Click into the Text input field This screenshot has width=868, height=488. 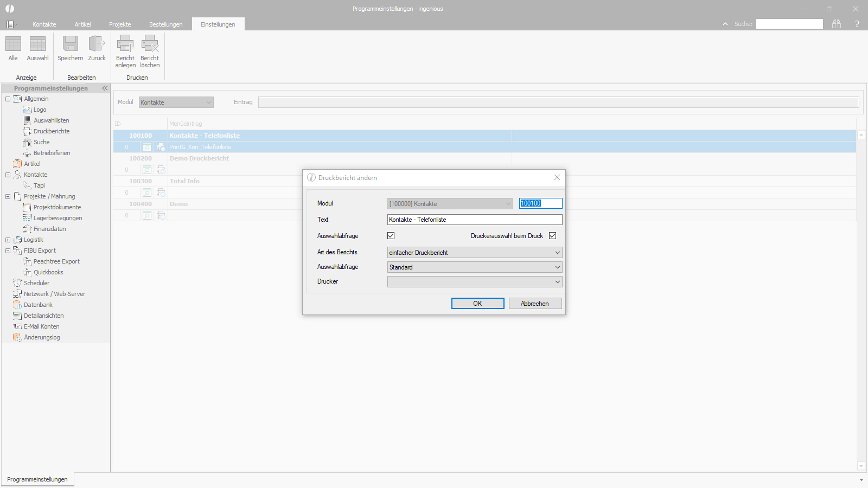click(475, 220)
